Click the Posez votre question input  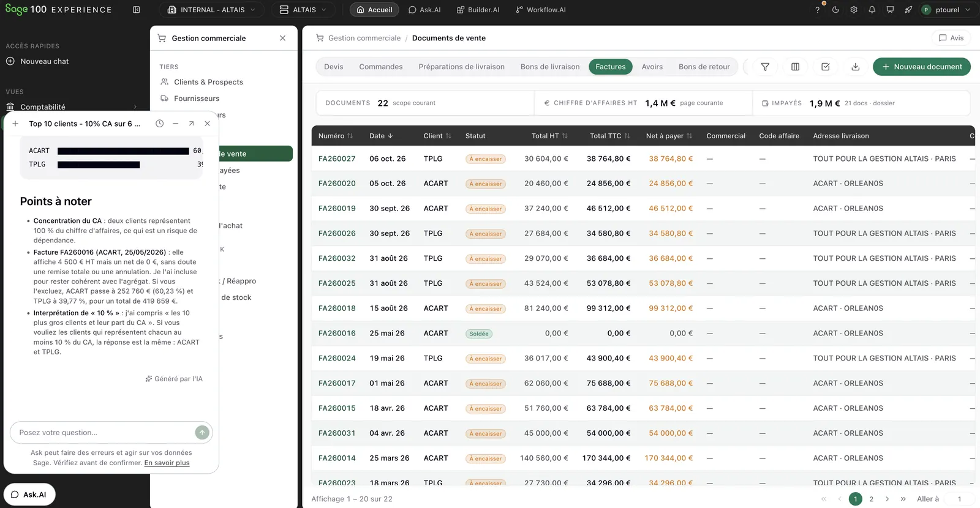[104, 433]
